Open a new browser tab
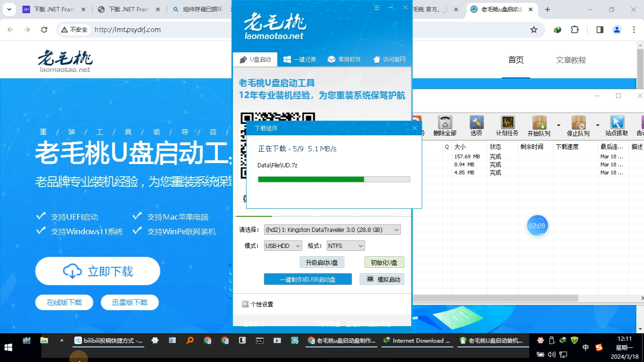 click(547, 9)
